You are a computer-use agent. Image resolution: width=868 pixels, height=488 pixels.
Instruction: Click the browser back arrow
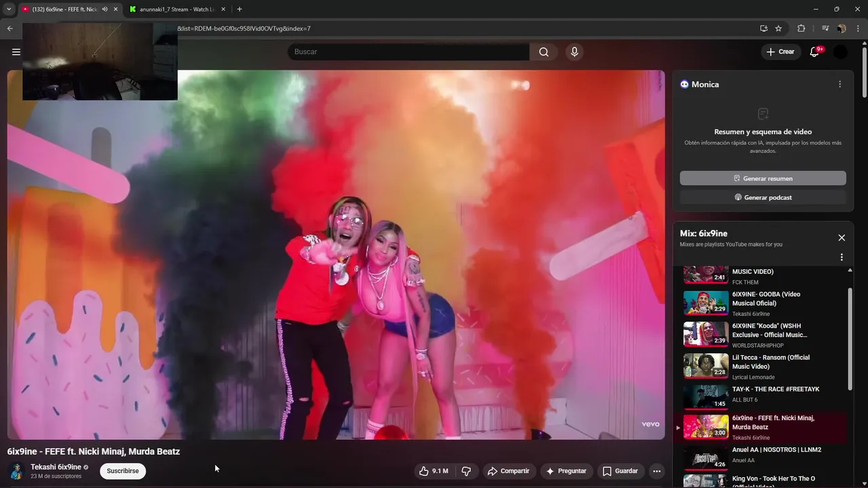tap(9, 28)
